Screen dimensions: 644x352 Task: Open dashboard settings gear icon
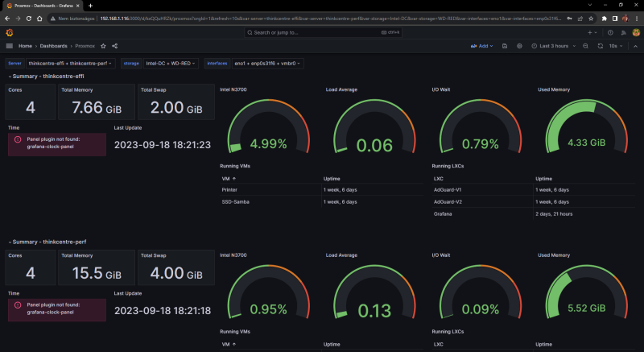(x=519, y=46)
